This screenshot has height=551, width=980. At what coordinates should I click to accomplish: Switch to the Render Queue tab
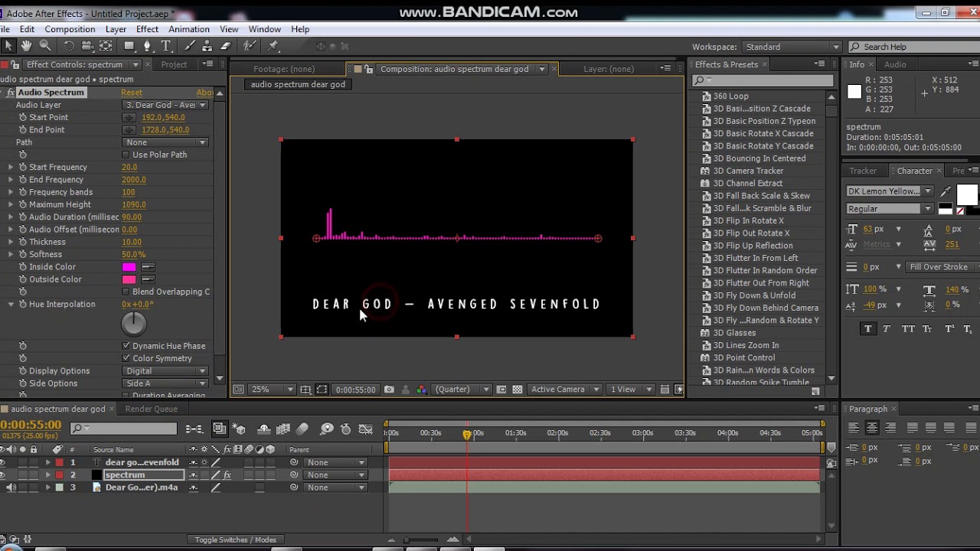(151, 409)
